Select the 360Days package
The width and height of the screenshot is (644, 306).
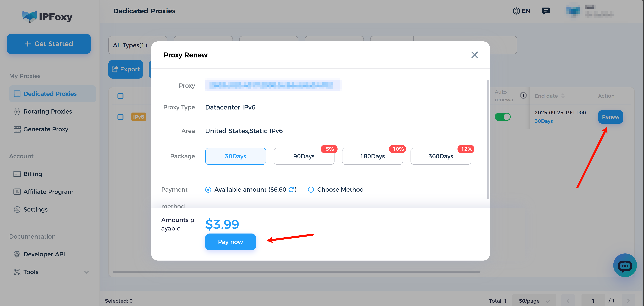441,156
